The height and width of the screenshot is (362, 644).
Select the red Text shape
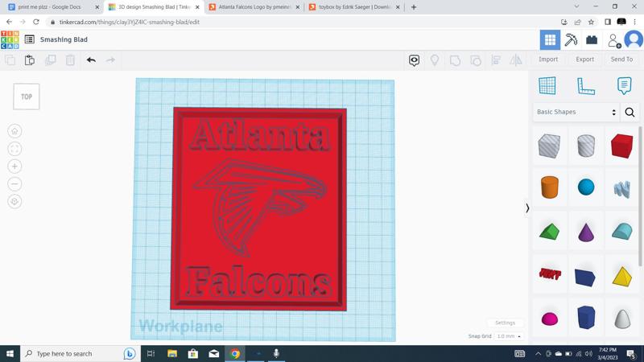coord(550,274)
